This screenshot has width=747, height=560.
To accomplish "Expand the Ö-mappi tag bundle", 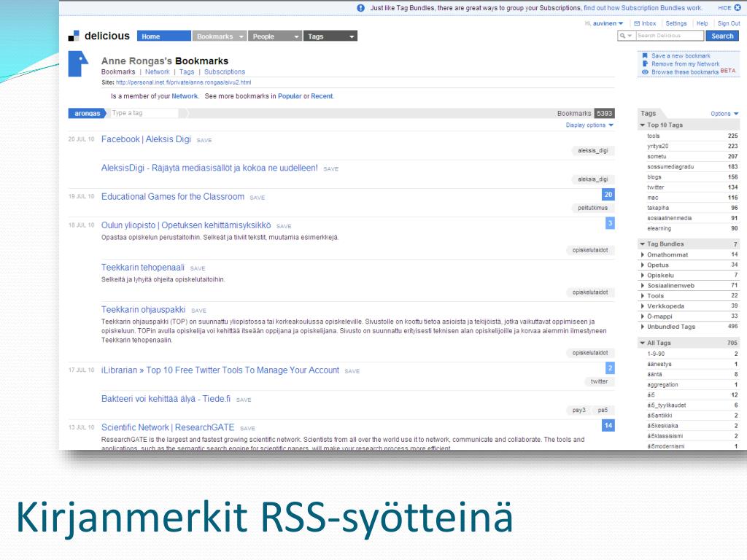I will [x=643, y=316].
